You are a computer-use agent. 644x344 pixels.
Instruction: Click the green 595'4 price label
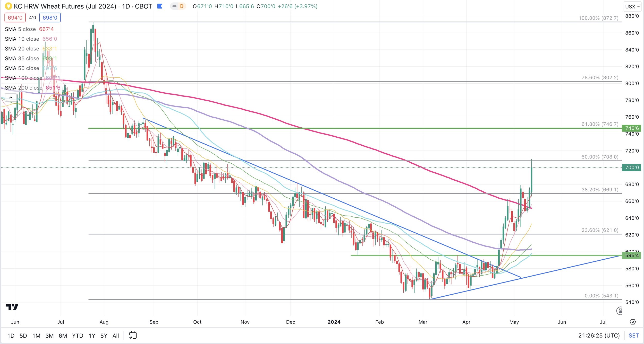pos(632,255)
